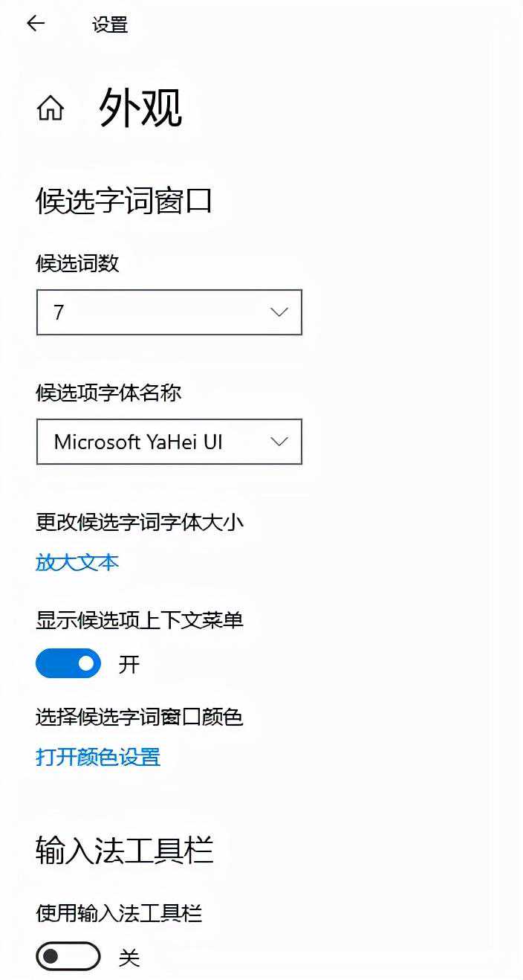Go back with the arrow icon
The width and height of the screenshot is (523, 980).
(36, 24)
